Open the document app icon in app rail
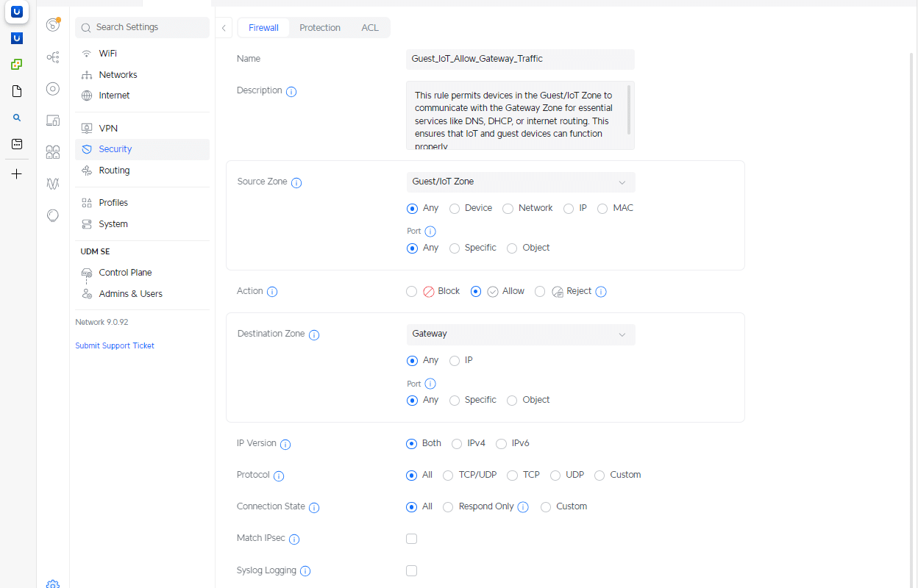918x588 pixels. tap(17, 91)
